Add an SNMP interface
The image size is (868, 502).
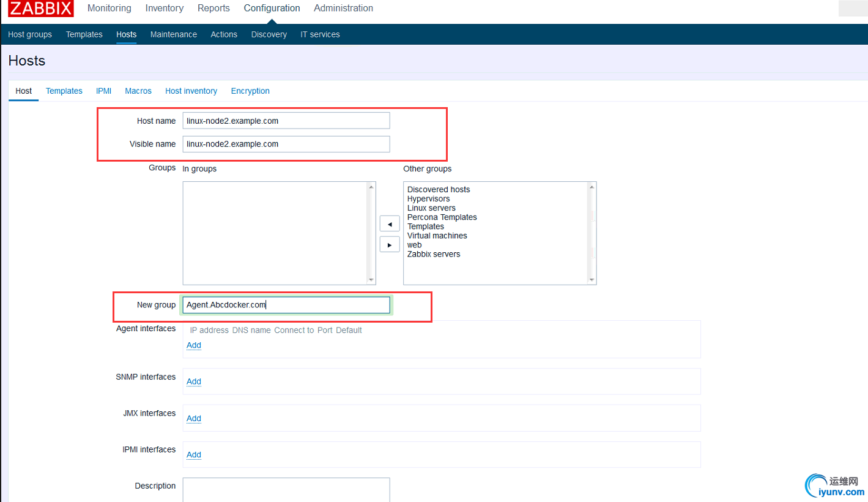point(194,381)
